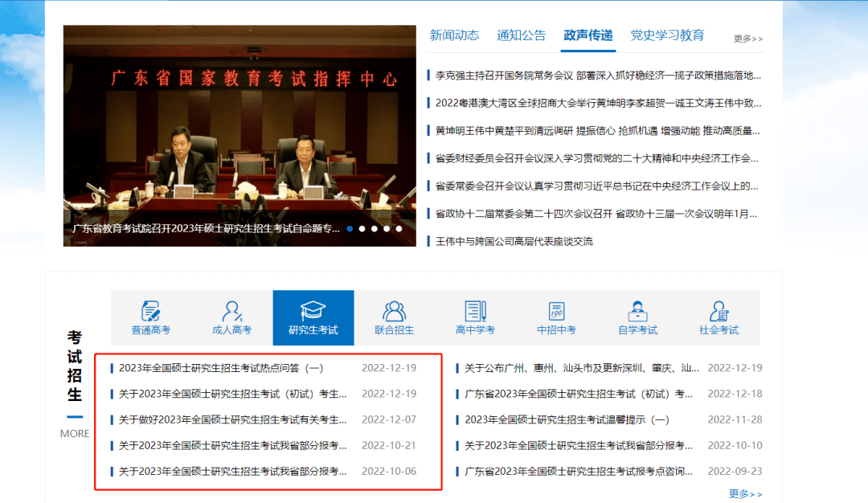Show the fourth carousel slide dot
This screenshot has height=503, width=868.
point(387,228)
